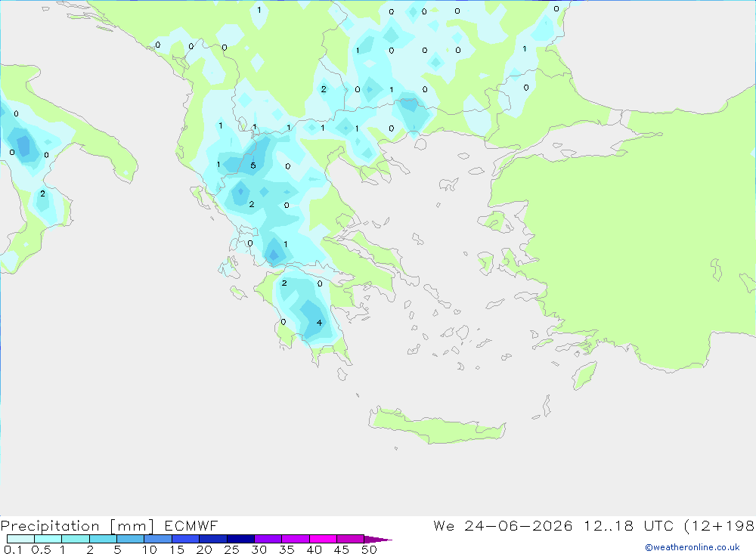This screenshot has height=554, width=756.
Task: Click the '25' legend scale label
Action: [232, 549]
